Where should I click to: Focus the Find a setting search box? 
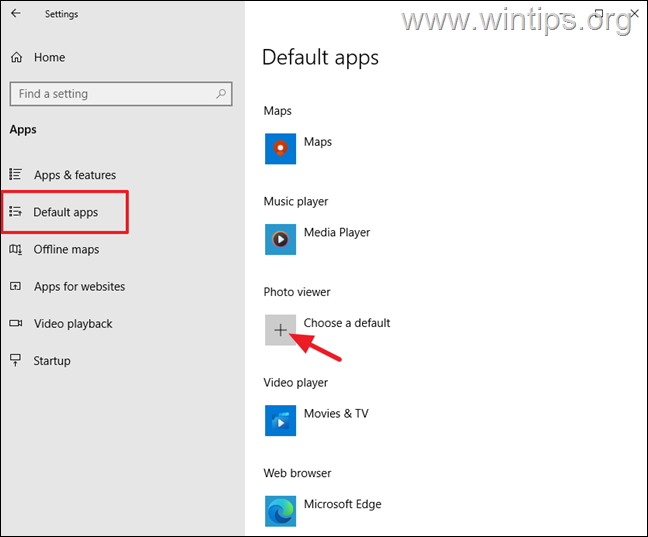pyautogui.click(x=121, y=94)
